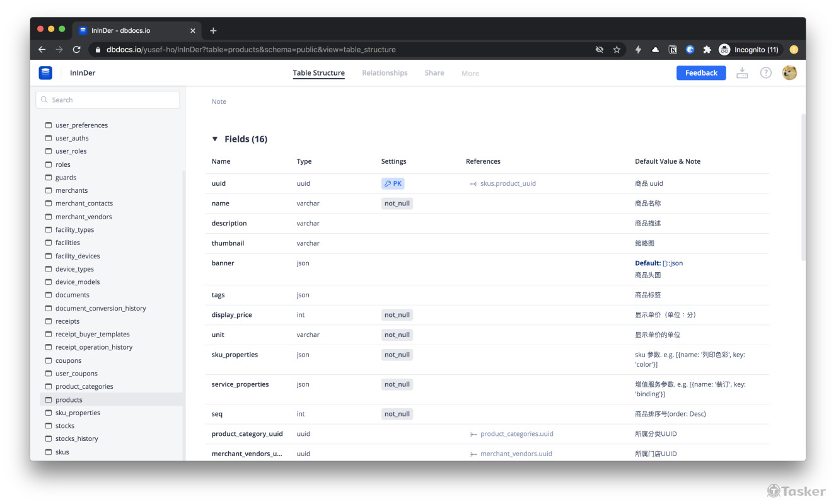Open the help question mark icon
836x504 pixels.
pyautogui.click(x=765, y=73)
